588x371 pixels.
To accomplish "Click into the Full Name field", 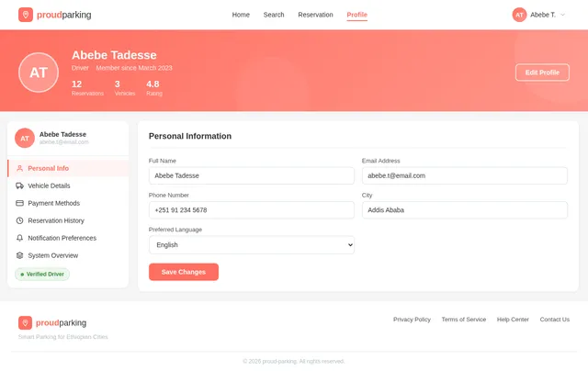I will coord(251,175).
